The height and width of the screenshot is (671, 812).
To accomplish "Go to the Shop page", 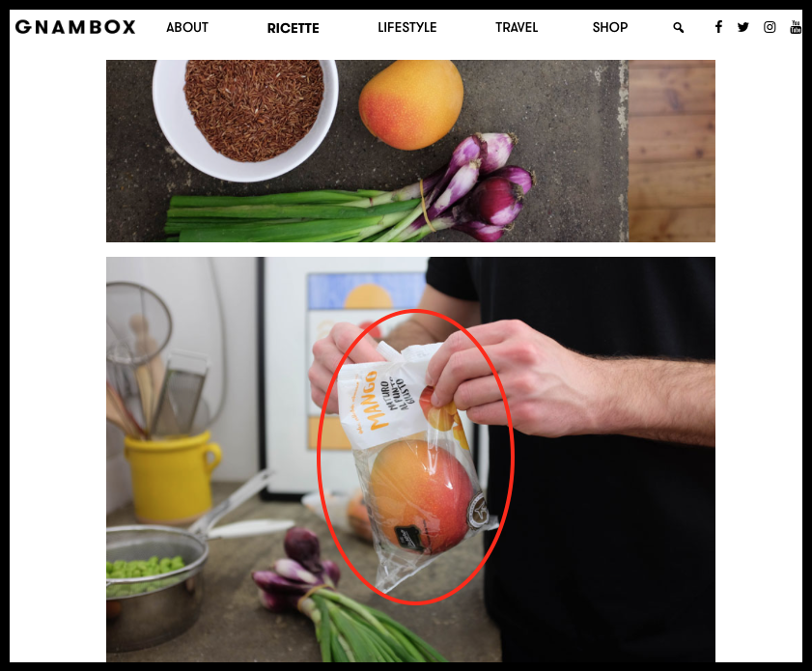I will pos(610,27).
